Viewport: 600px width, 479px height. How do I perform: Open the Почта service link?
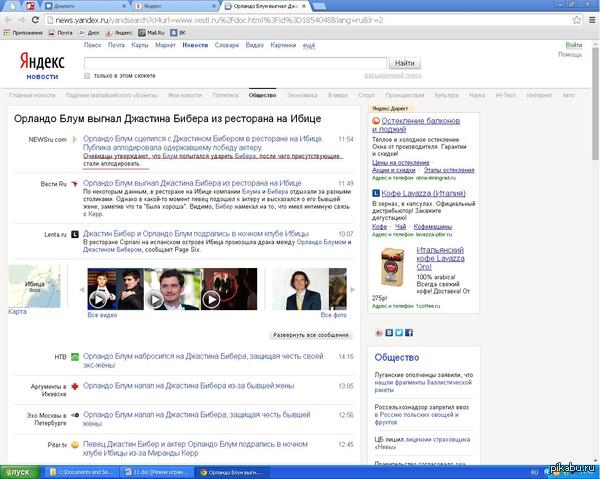(116, 45)
